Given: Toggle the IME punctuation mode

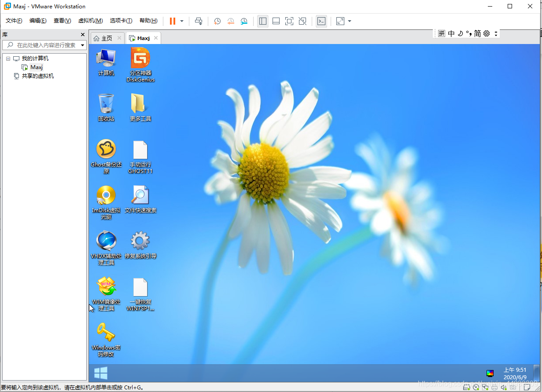Looking at the screenshot, I should coord(469,33).
